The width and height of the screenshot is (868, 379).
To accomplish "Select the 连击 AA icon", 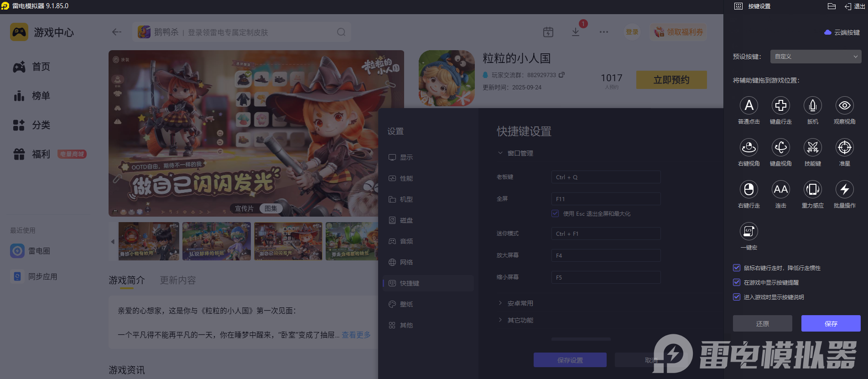I will 780,189.
